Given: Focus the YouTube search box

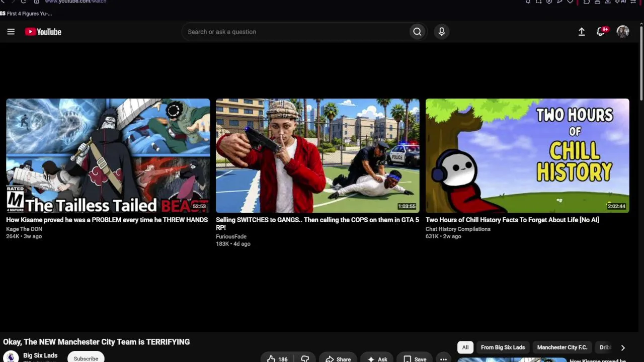Looking at the screenshot, I should (296, 32).
